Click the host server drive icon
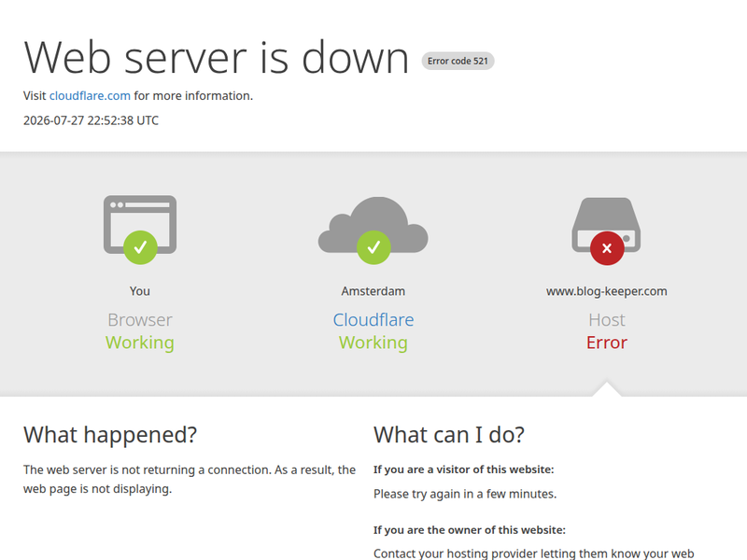This screenshot has width=747, height=560. tap(606, 224)
